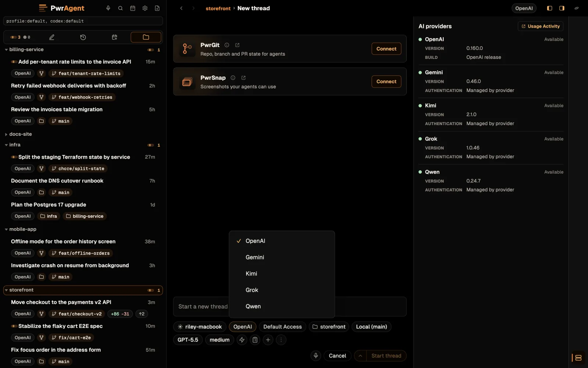Open PwrSnap external link icon
This screenshot has height=368, width=588.
click(x=243, y=78)
